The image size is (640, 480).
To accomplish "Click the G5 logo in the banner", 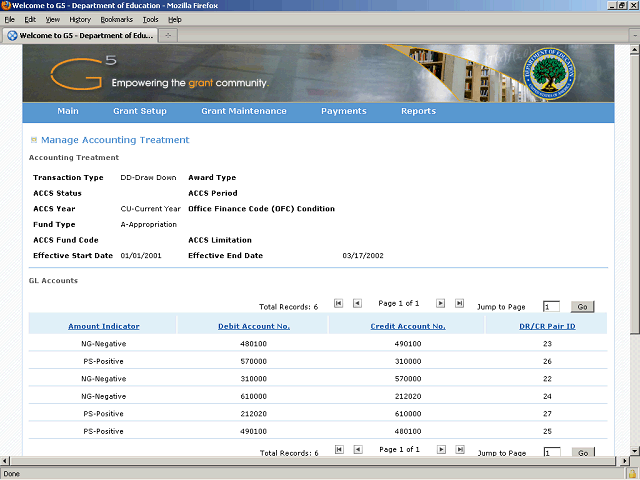I will [x=84, y=73].
